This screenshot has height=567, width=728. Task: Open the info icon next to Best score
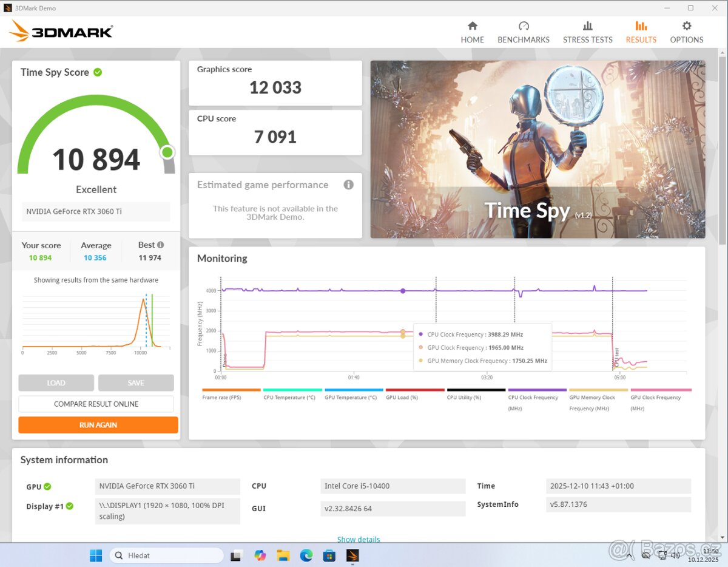(162, 244)
